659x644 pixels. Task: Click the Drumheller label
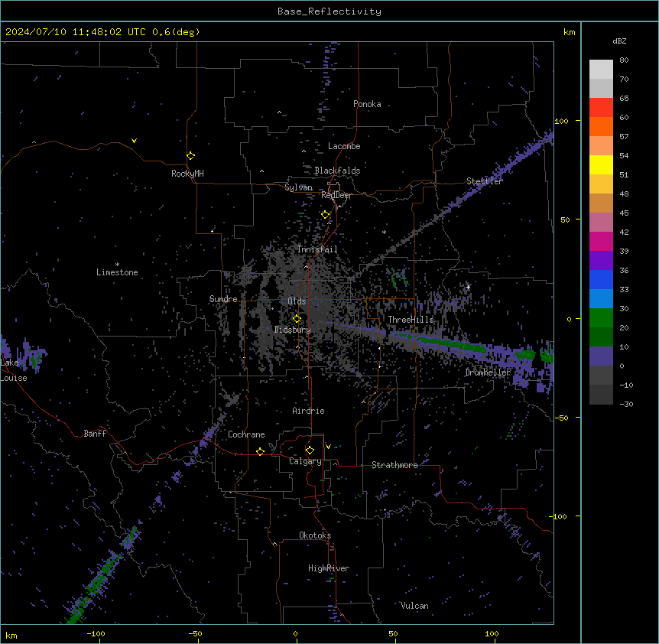click(488, 372)
